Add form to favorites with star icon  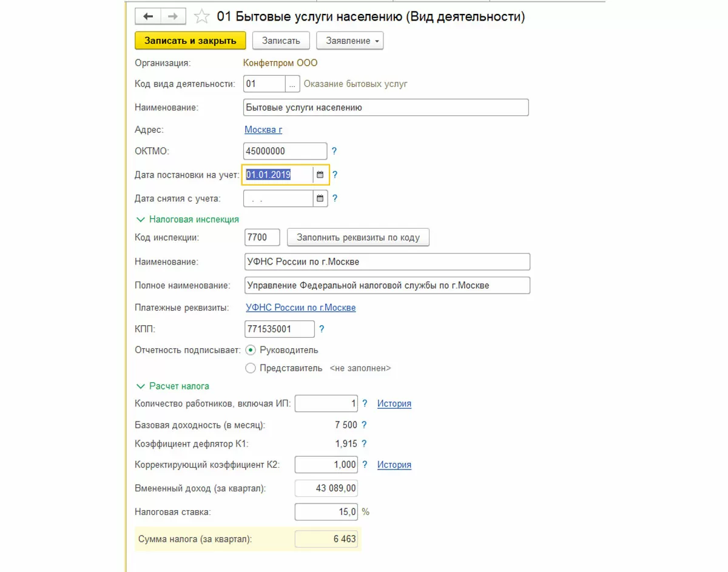[202, 16]
